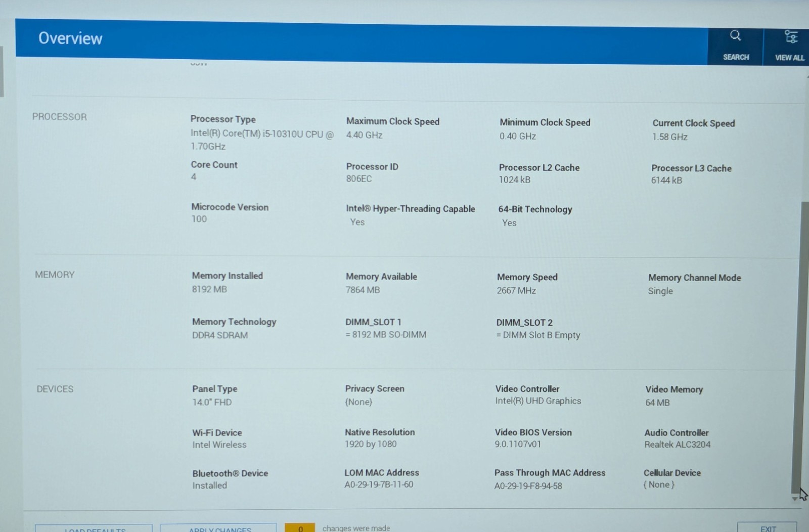The height and width of the screenshot is (532, 809).
Task: Click the Single channel mode value
Action: coord(660,291)
